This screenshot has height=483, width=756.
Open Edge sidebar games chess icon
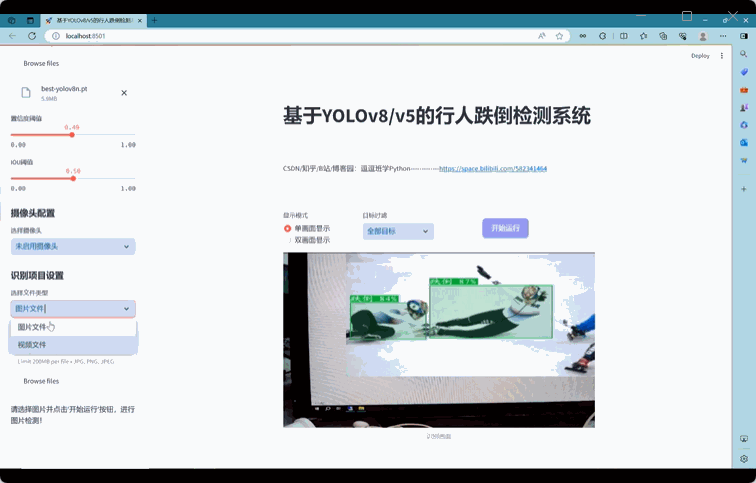pyautogui.click(x=743, y=107)
